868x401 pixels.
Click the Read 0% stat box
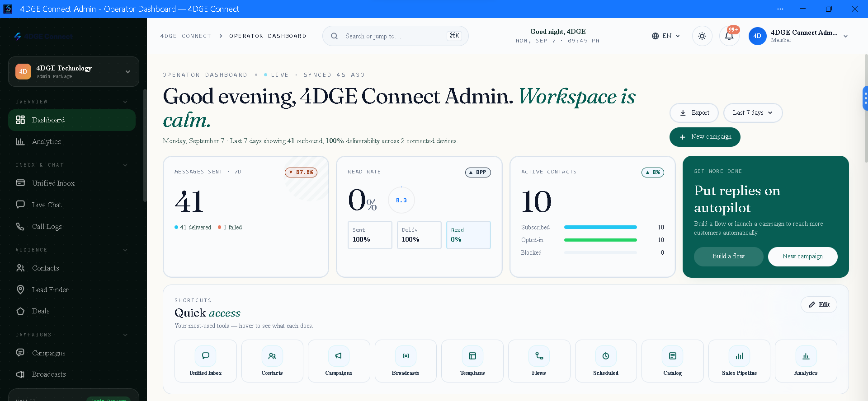(468, 235)
